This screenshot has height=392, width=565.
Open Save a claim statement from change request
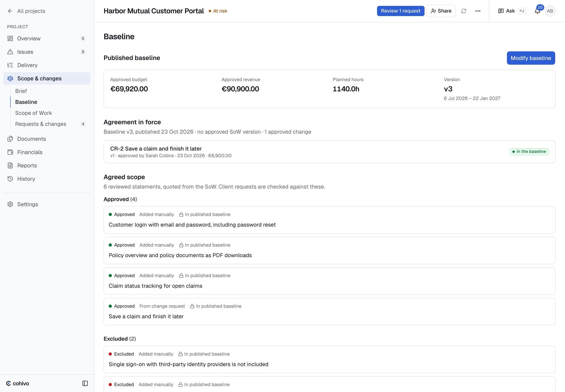[329, 312]
